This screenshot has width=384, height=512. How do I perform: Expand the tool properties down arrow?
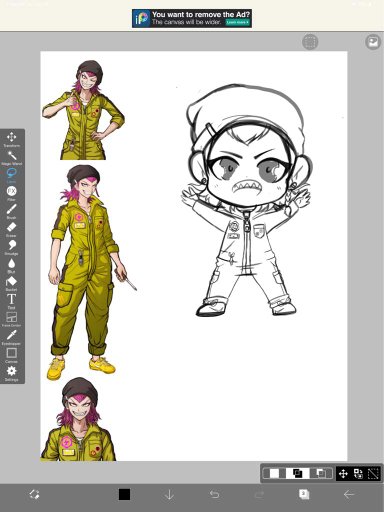tap(169, 494)
